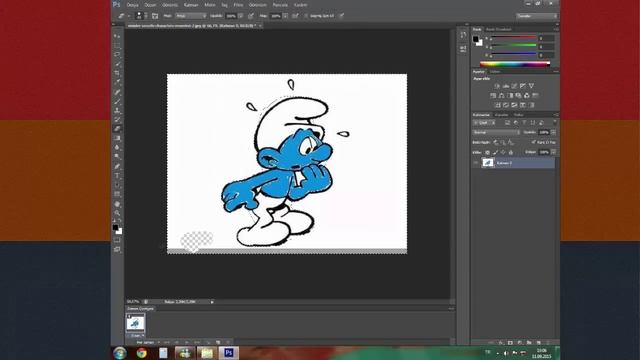Select the Zoom tool

(x=117, y=213)
